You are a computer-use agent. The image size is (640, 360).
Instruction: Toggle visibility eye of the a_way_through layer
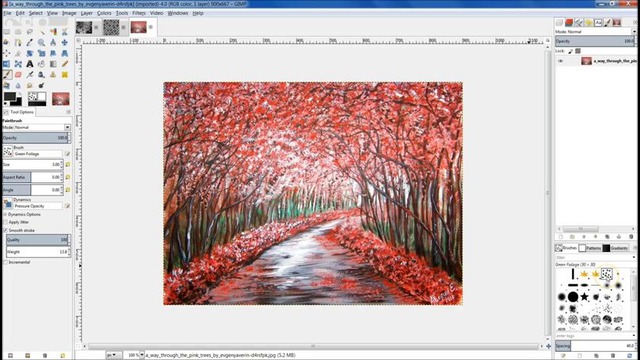click(x=560, y=61)
